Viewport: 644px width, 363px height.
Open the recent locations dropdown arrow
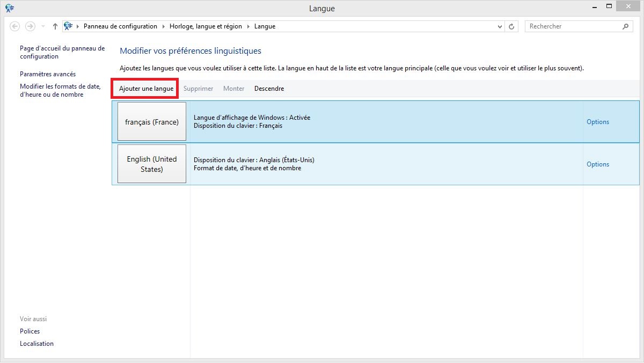click(x=42, y=26)
